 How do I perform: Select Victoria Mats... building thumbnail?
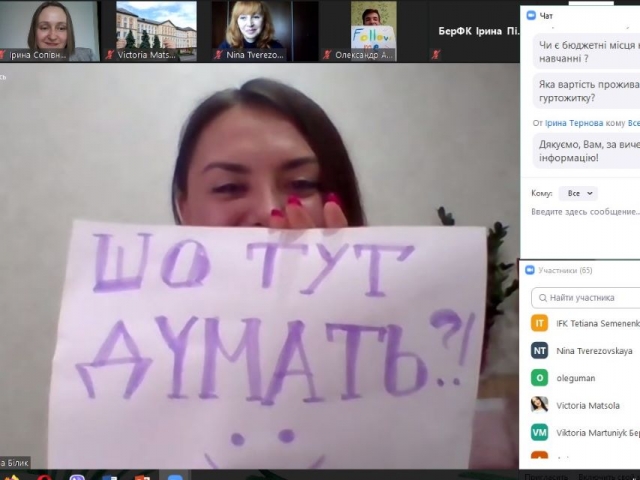156,31
